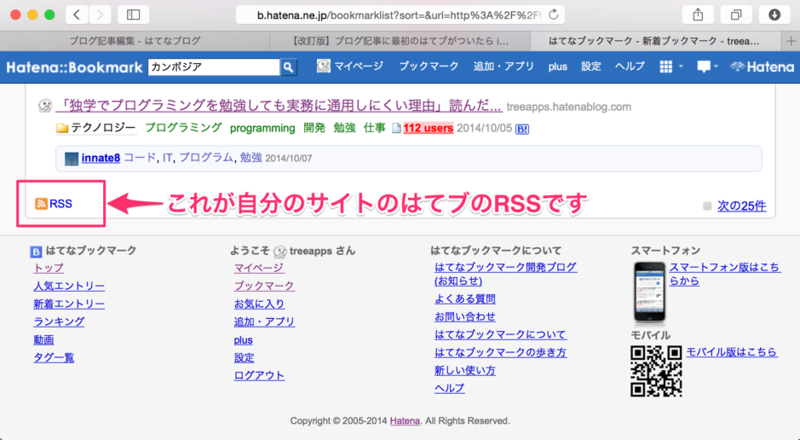Viewport: 800px width, 440px height.
Task: Click the orange RSS feed icon
Action: (x=41, y=204)
